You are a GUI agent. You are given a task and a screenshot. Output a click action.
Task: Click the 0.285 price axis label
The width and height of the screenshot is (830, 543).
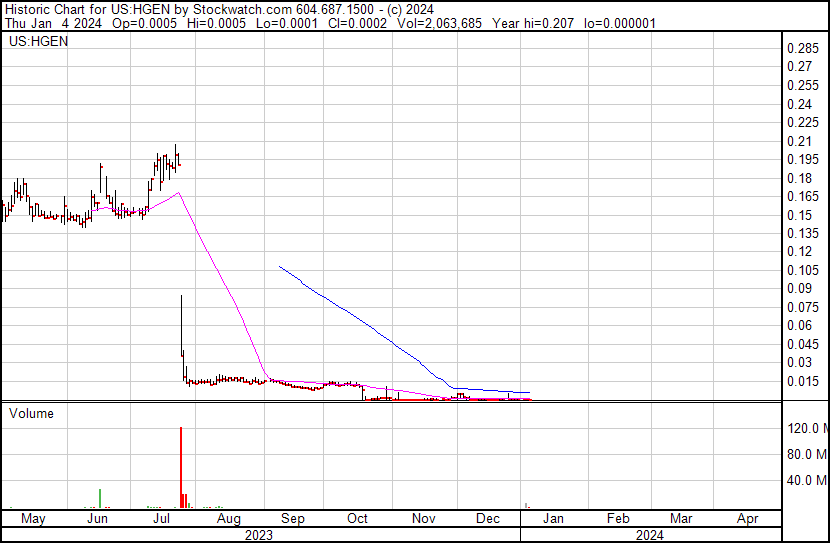tap(803, 49)
